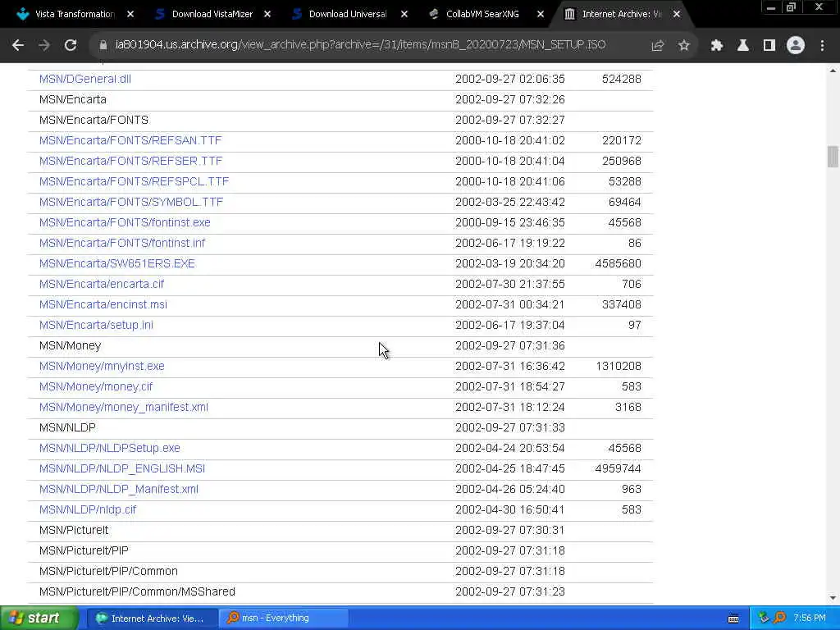The height and width of the screenshot is (630, 840).
Task: Open the MSN/DGeneral.dll link
Action: pyautogui.click(x=85, y=79)
